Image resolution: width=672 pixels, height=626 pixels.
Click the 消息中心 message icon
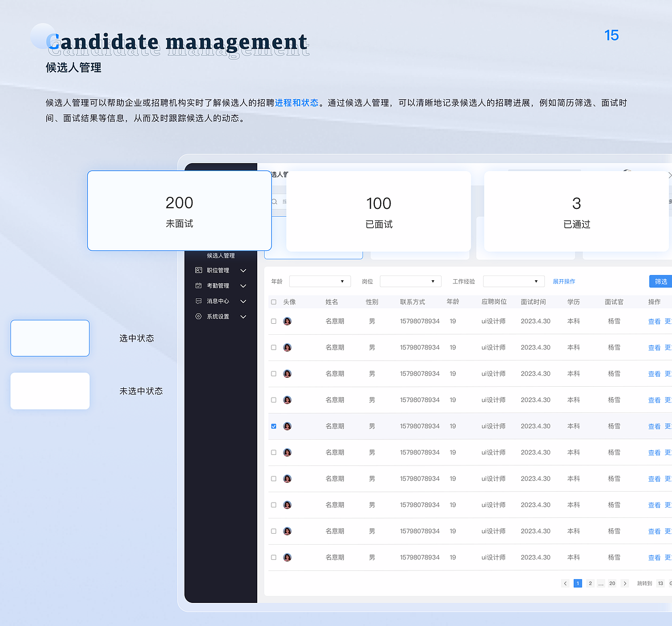[x=198, y=301]
